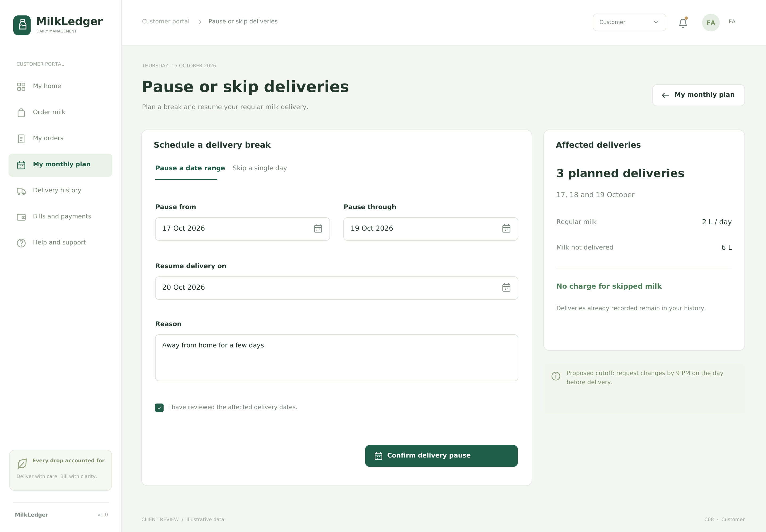The width and height of the screenshot is (766, 532).
Task: Open the Customer role dropdown
Action: (629, 22)
